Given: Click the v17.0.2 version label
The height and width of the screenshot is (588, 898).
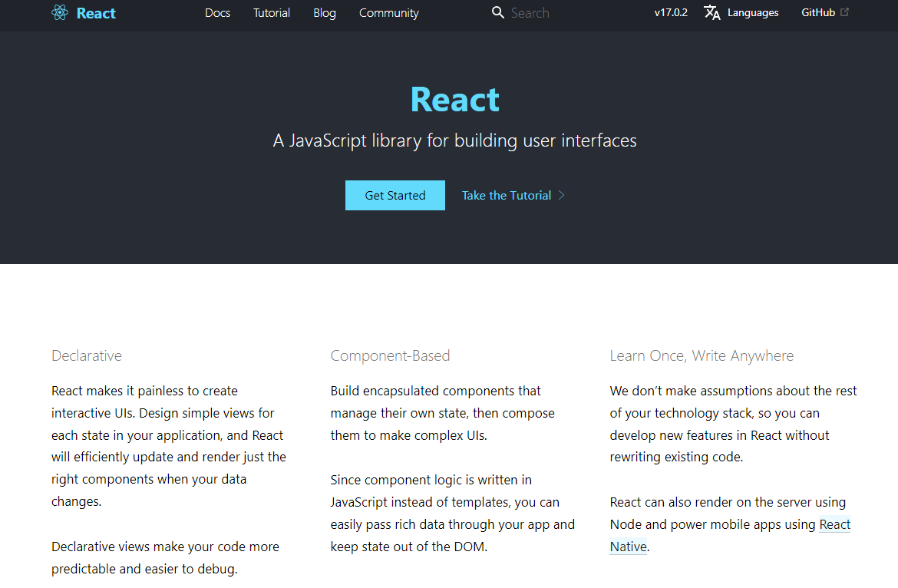Looking at the screenshot, I should click(670, 12).
